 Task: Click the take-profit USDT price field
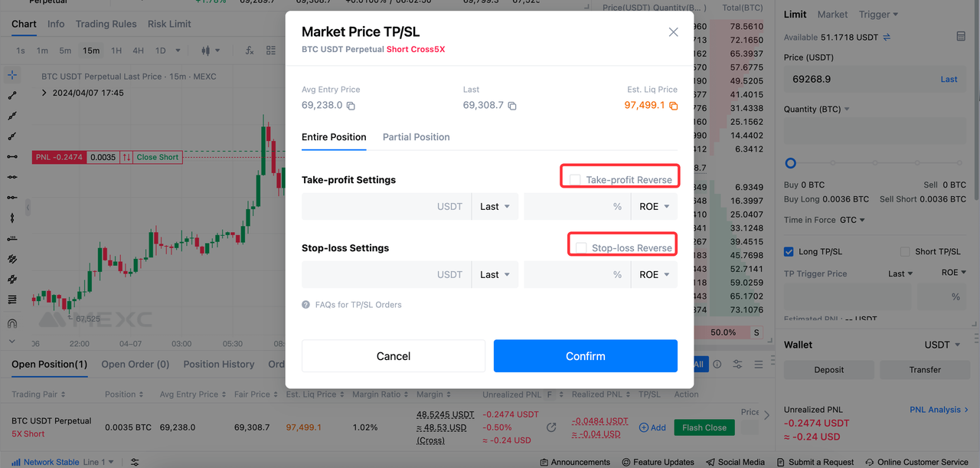[x=386, y=207]
